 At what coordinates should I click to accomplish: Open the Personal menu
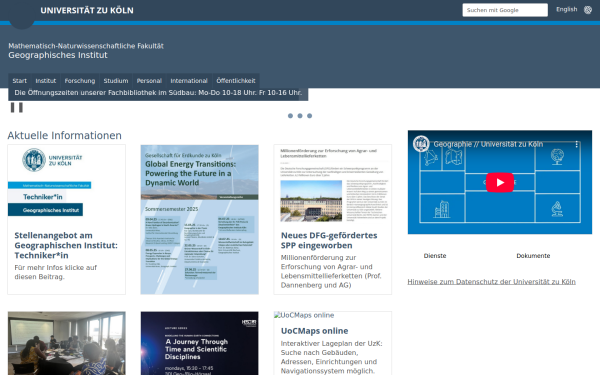coord(149,81)
